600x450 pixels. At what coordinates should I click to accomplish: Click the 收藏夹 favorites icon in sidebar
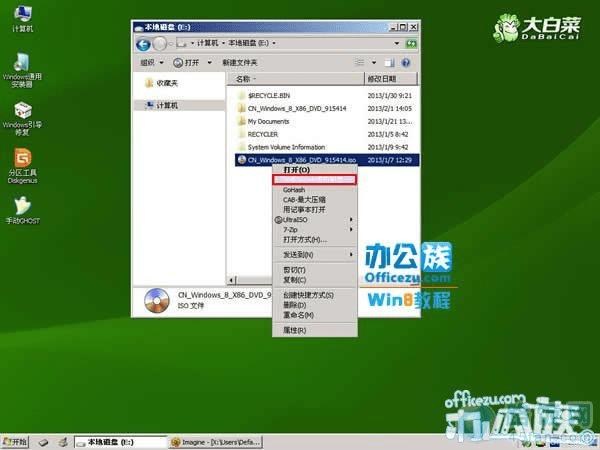pos(149,83)
